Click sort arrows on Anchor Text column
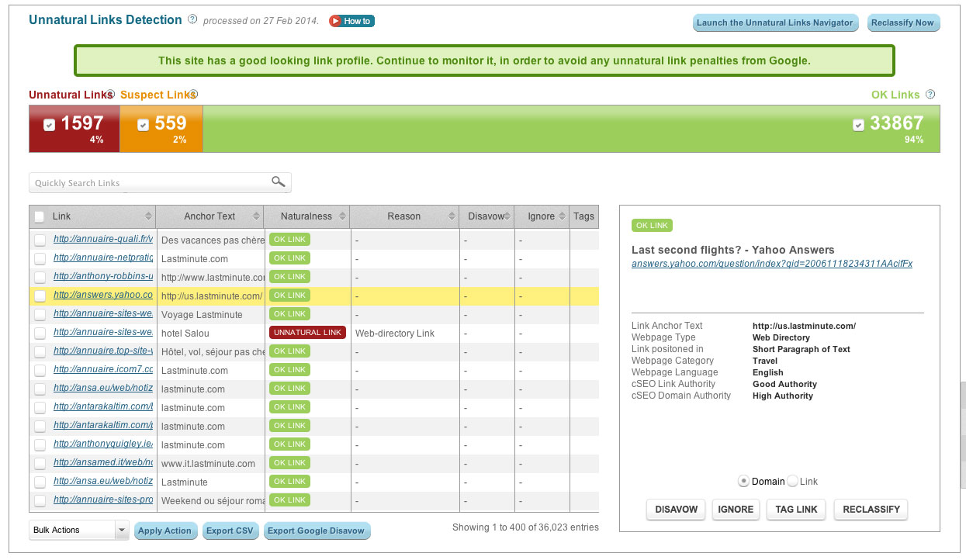966x560 pixels. [x=255, y=216]
